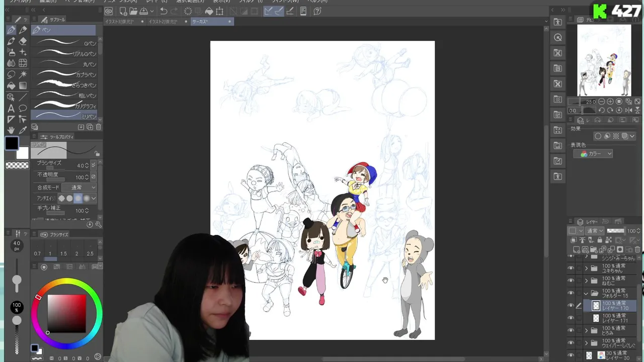
Task: Select the Blend tool
Action: click(x=11, y=63)
